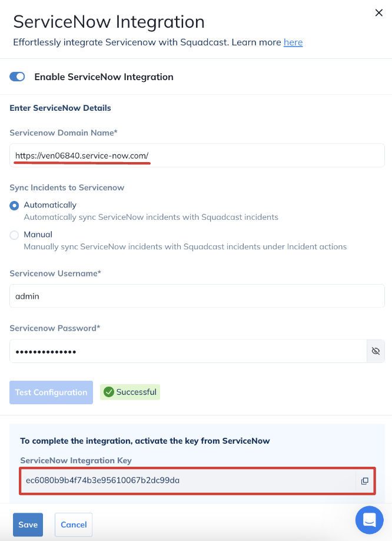Show password using the eye icon
This screenshot has height=541, width=392.
point(376,351)
